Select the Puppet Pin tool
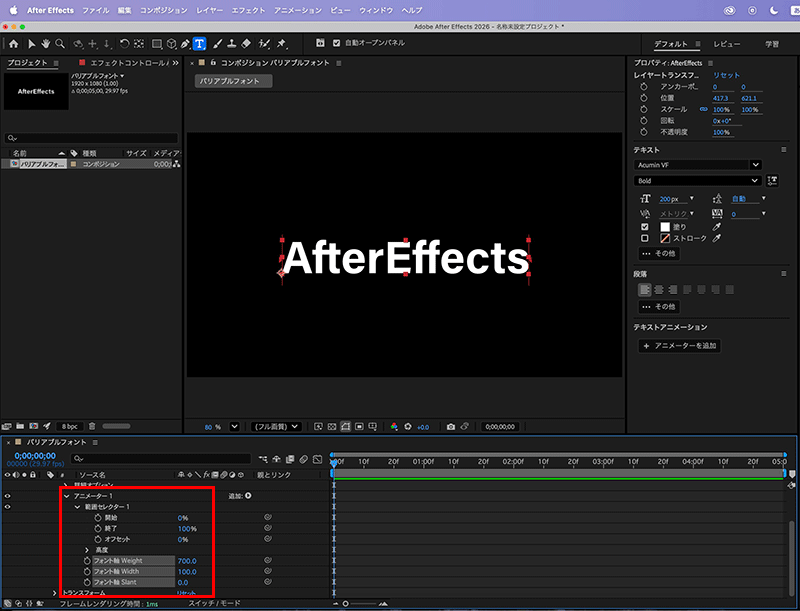800x611 pixels. point(281,44)
